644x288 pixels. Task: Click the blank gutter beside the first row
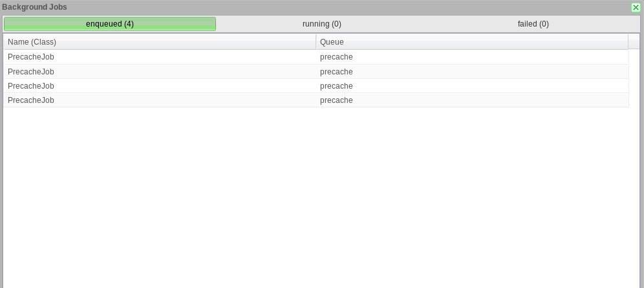click(x=634, y=57)
